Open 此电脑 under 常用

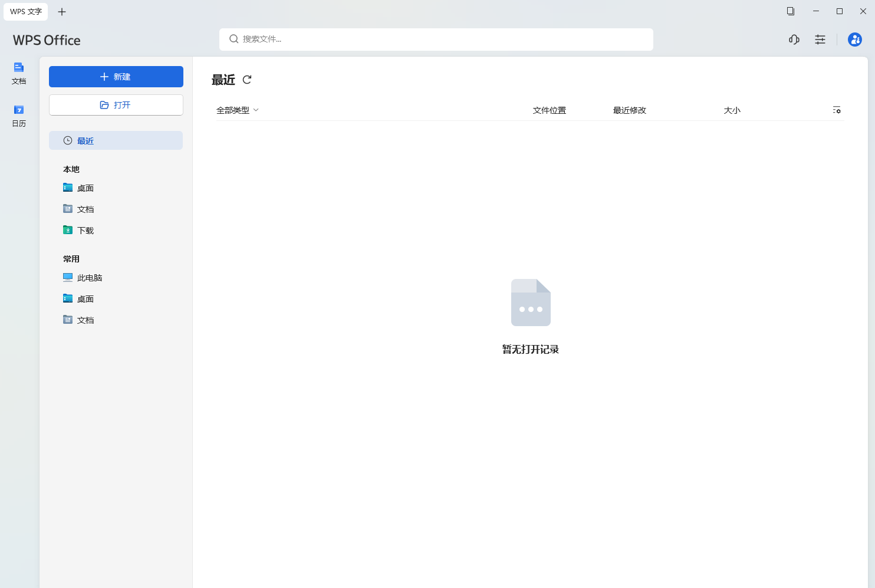point(90,277)
